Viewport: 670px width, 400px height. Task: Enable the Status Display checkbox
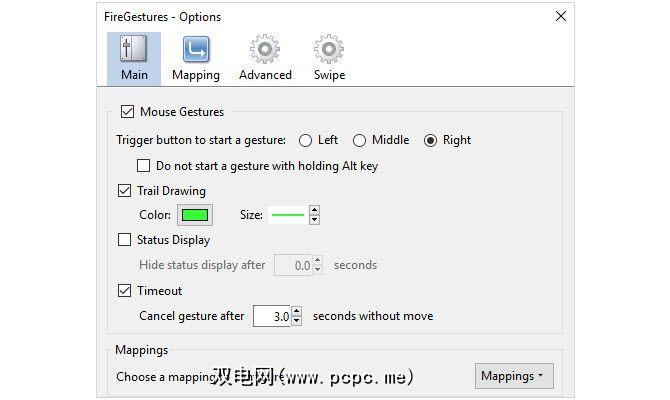[x=124, y=240]
